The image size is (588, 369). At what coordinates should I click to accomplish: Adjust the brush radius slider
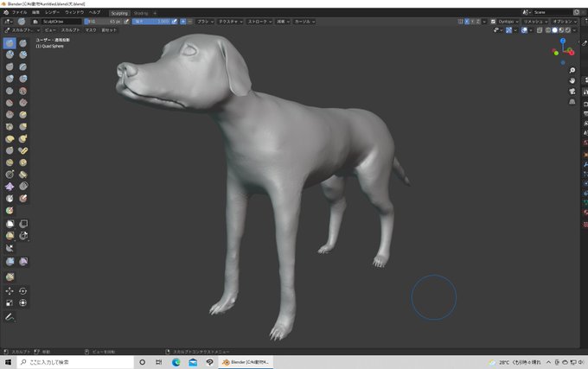click(x=104, y=22)
